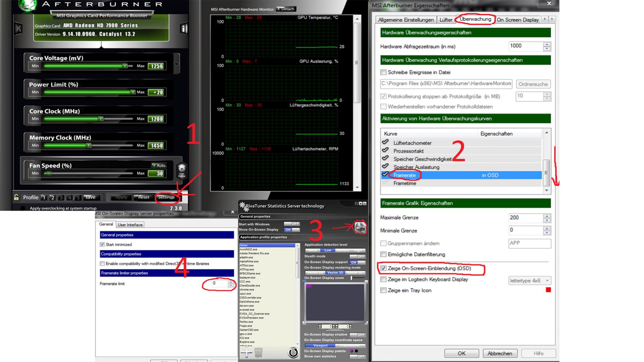Screen dimensions: 644x362
Task: Toggle Start minimized checkbox
Action: [102, 245]
